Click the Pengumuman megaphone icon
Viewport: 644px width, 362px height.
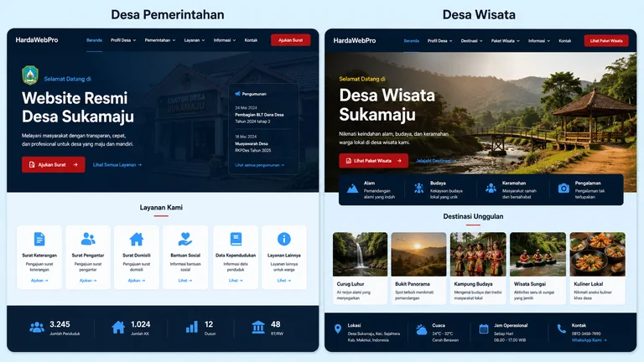click(237, 94)
